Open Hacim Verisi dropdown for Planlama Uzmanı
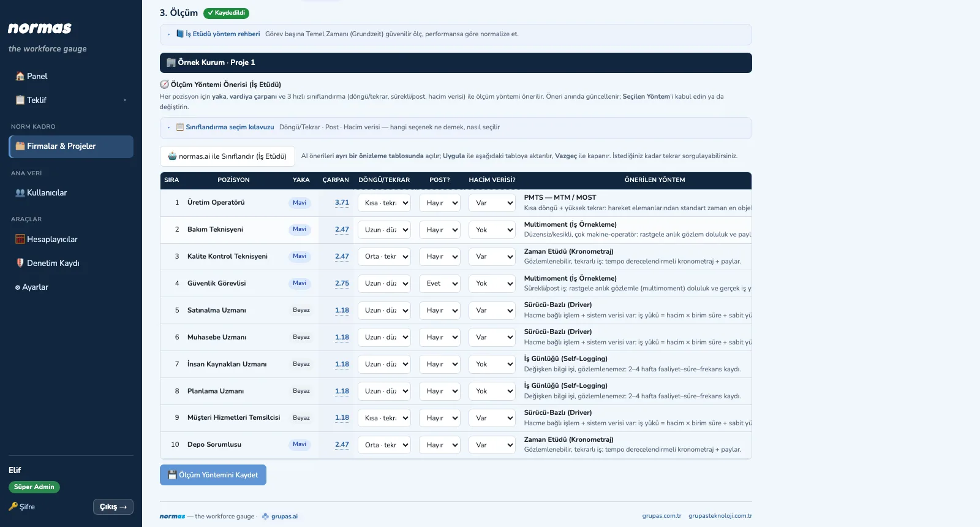Screen dimensions: 980x527 [492, 392]
